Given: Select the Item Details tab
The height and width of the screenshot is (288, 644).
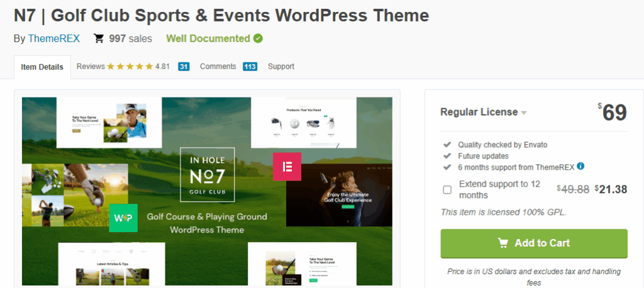Looking at the screenshot, I should coord(42,67).
